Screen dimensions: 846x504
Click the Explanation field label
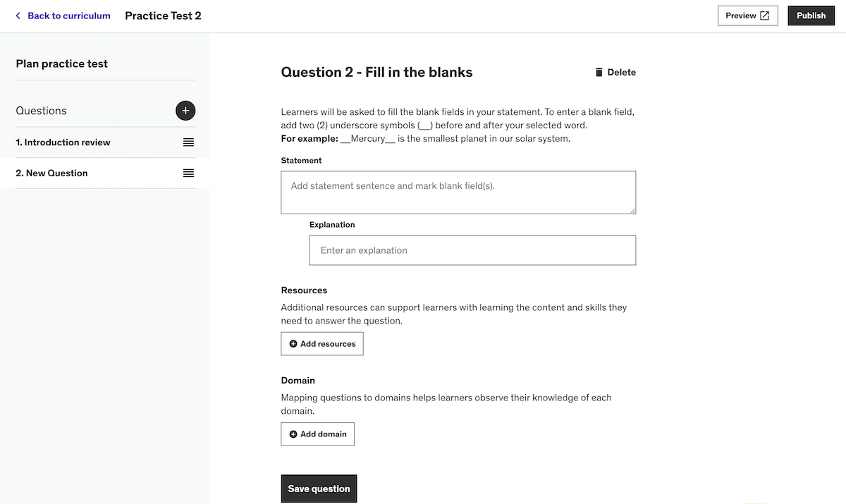(x=332, y=225)
